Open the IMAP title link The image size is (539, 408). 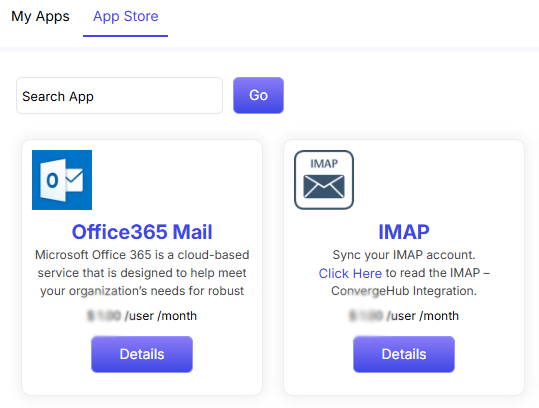pyautogui.click(x=404, y=232)
